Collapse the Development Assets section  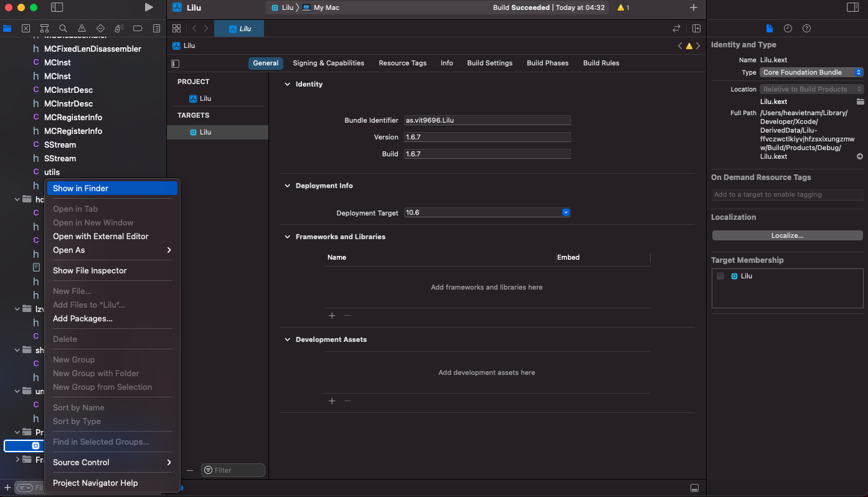(x=287, y=339)
